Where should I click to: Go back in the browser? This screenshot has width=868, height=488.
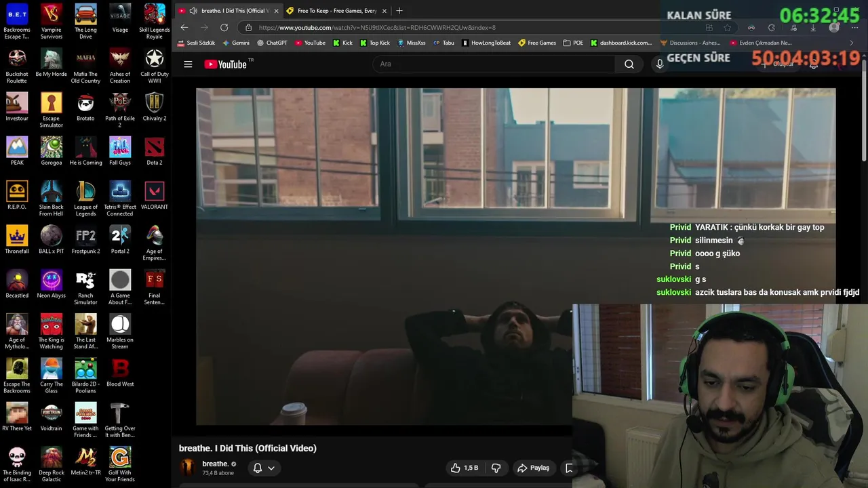click(x=184, y=28)
